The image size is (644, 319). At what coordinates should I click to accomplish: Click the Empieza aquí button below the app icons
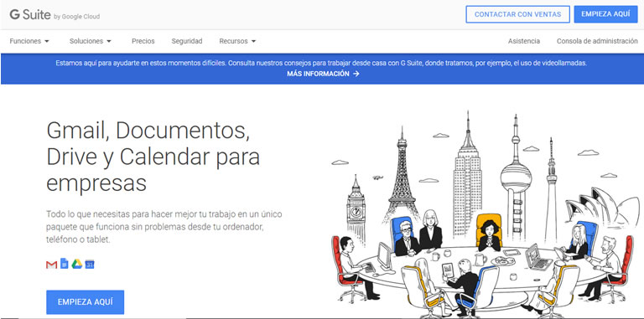click(85, 302)
